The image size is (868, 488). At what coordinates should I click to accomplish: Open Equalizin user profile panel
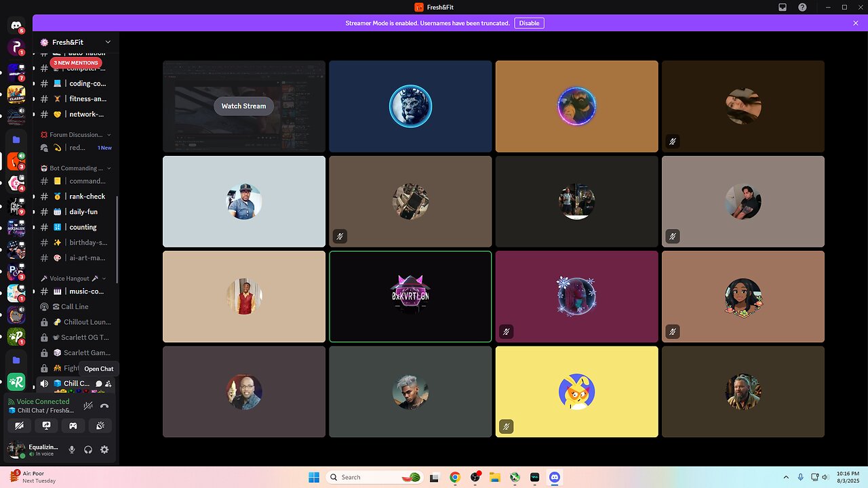[34, 449]
